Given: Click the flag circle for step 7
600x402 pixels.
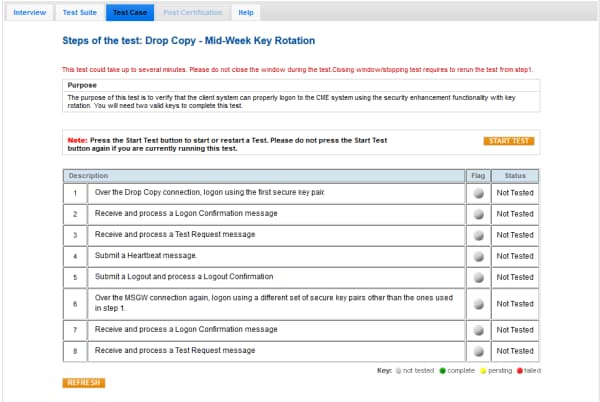Looking at the screenshot, I should 478,330.
